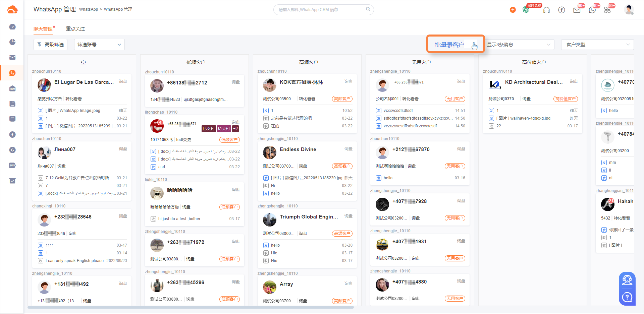Click the 已支付 tag on lirongchao card

(209, 129)
